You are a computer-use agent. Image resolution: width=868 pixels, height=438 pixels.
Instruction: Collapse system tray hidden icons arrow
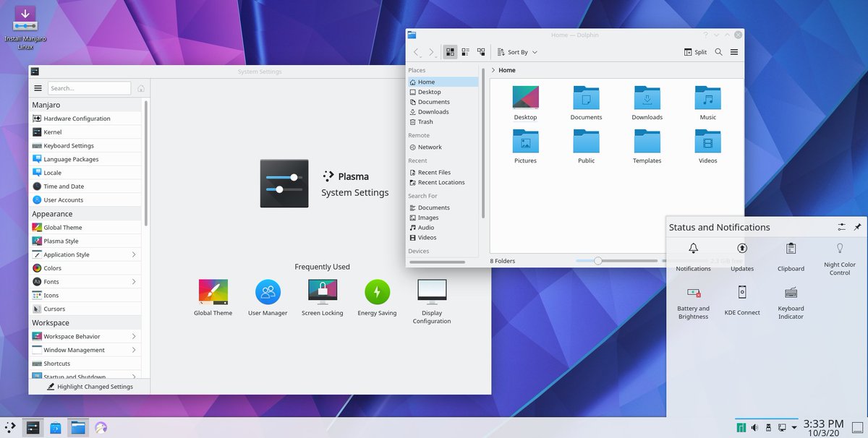(793, 428)
